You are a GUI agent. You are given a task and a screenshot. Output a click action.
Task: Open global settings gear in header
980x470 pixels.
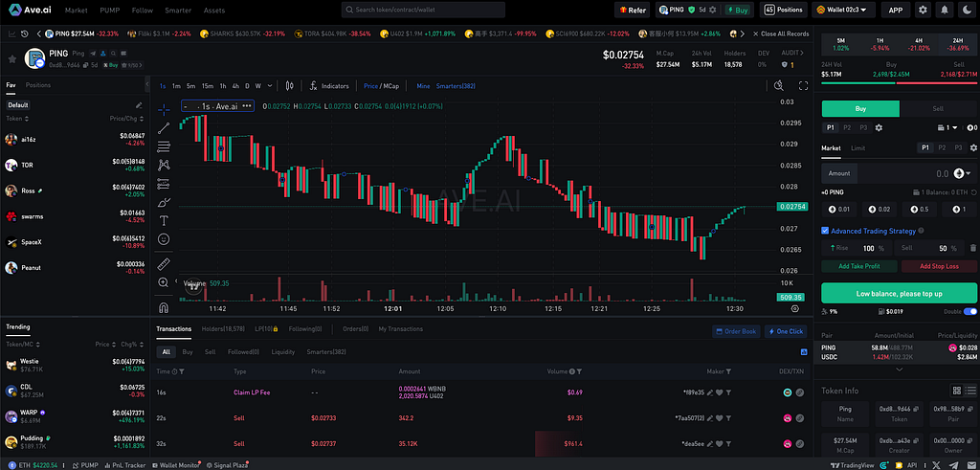(x=923, y=10)
